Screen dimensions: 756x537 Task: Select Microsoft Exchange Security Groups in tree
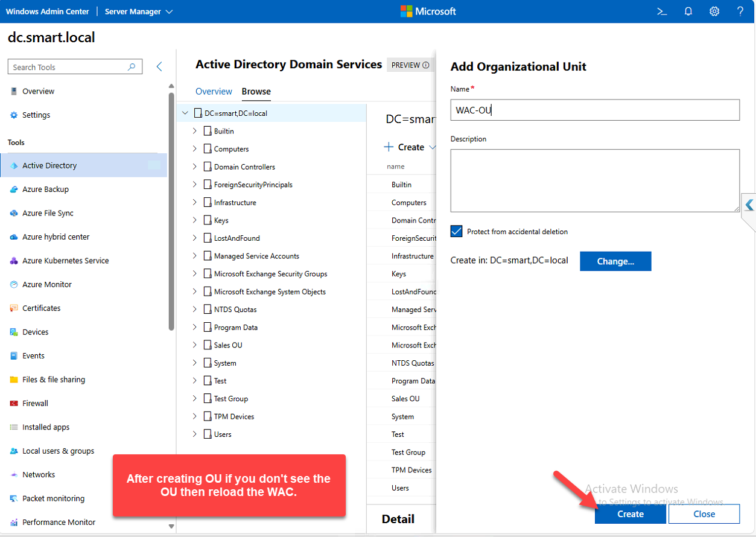[x=270, y=274]
